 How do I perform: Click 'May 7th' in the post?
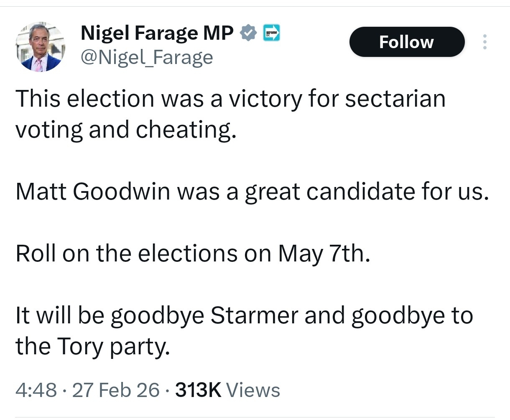tap(323, 254)
